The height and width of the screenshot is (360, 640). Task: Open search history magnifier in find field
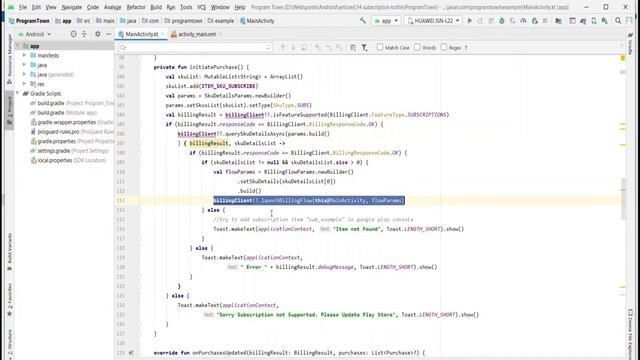(x=123, y=48)
